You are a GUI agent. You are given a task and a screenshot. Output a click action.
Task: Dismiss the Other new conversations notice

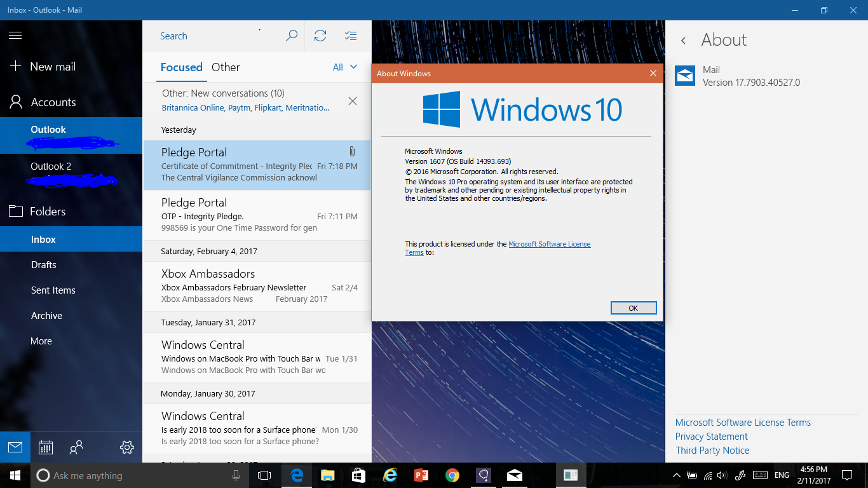point(353,101)
